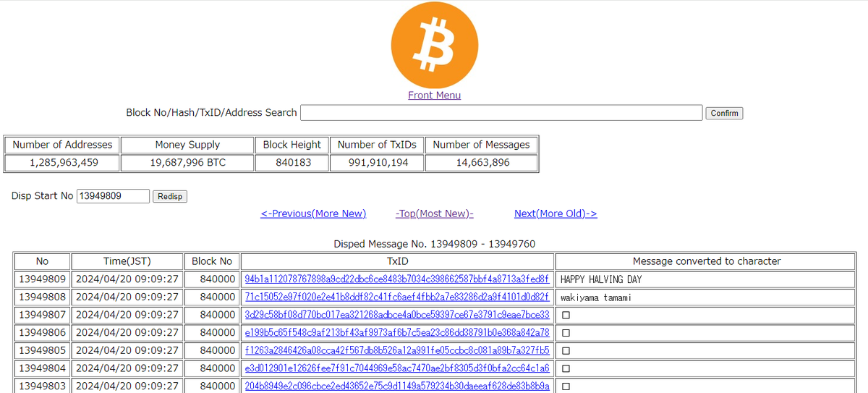
Task: Click the '14,663,896' messages count
Action: coord(481,163)
